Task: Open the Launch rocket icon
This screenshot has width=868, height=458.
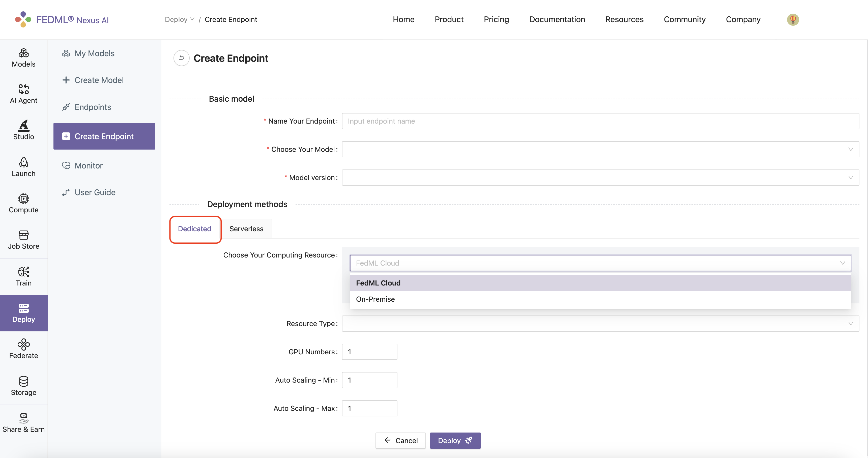Action: tap(24, 167)
